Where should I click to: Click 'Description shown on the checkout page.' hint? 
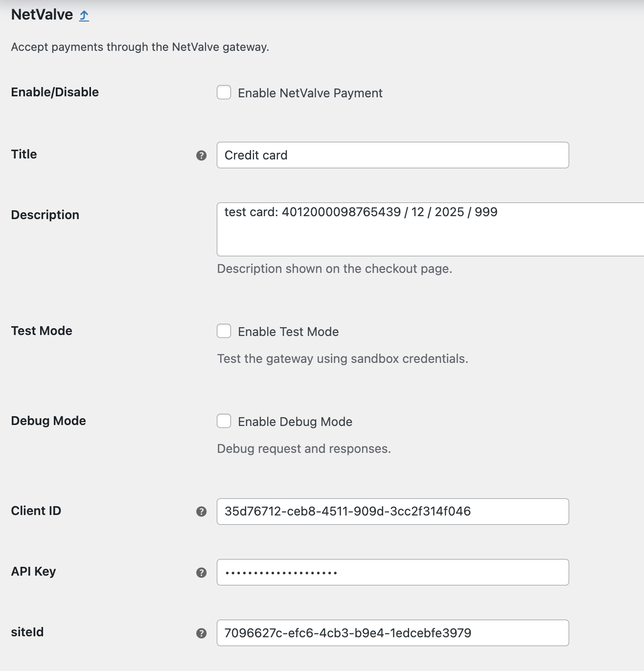tap(335, 269)
